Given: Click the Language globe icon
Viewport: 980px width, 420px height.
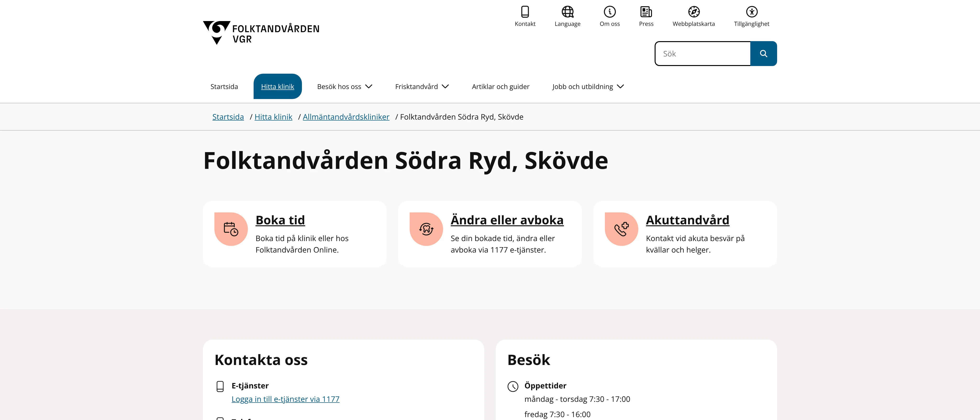Looking at the screenshot, I should click(x=567, y=12).
